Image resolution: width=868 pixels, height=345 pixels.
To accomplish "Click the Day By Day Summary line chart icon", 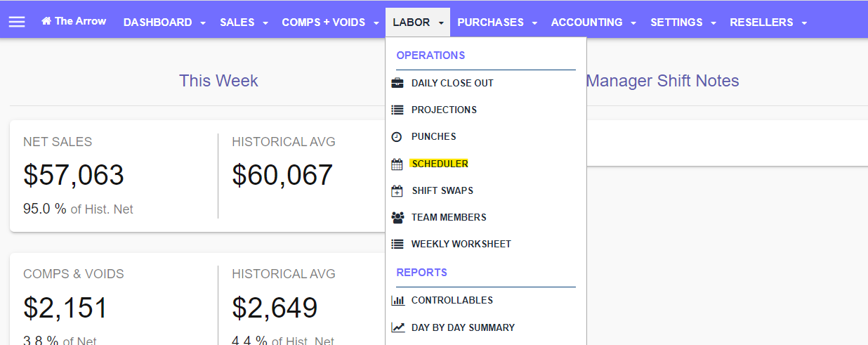I will coord(397,327).
